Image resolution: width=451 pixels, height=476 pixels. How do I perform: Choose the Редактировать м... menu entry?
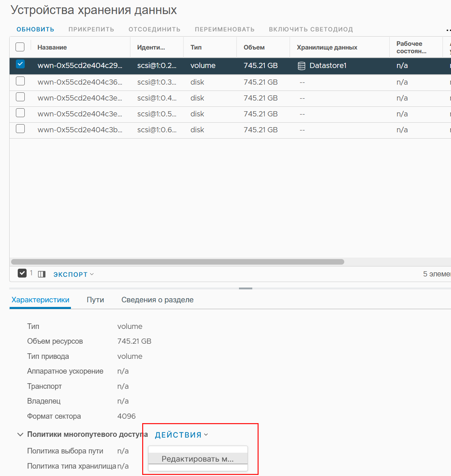pos(198,459)
